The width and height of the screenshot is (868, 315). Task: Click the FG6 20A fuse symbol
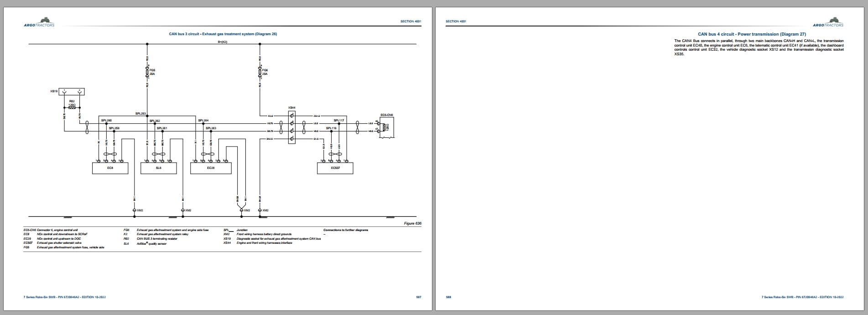click(260, 72)
